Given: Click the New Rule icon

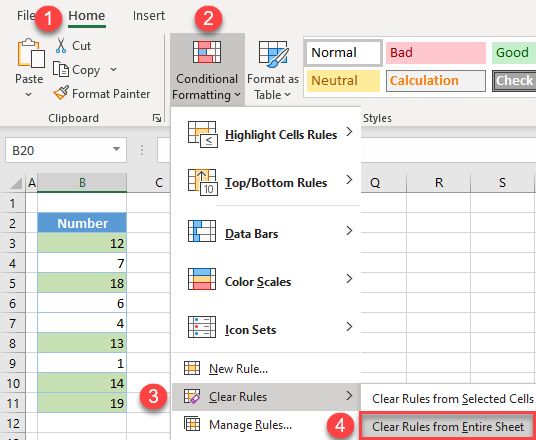Looking at the screenshot, I should [x=192, y=368].
